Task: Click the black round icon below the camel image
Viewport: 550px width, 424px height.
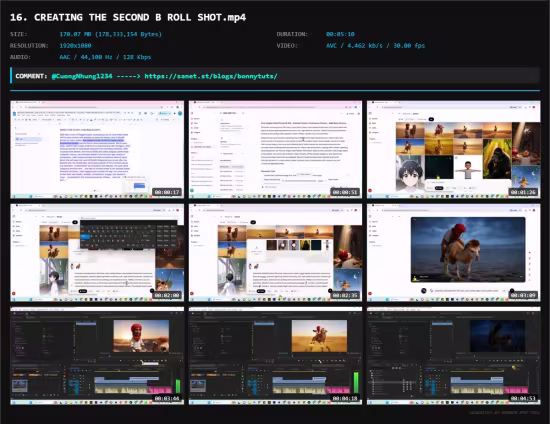Action: coord(424,291)
